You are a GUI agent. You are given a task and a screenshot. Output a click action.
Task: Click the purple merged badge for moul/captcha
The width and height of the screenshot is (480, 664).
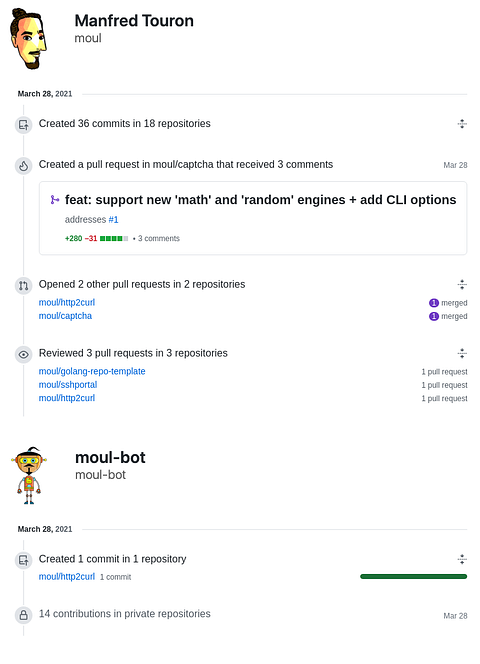[434, 316]
